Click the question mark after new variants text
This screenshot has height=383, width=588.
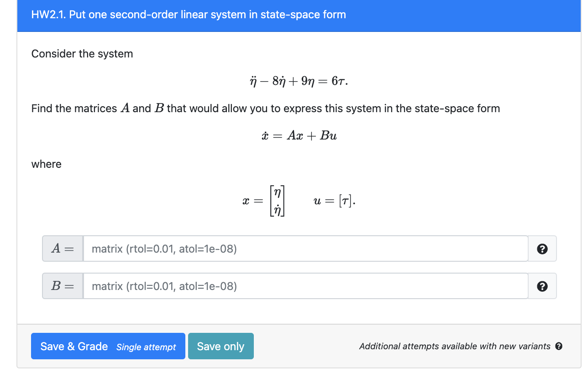(x=558, y=347)
